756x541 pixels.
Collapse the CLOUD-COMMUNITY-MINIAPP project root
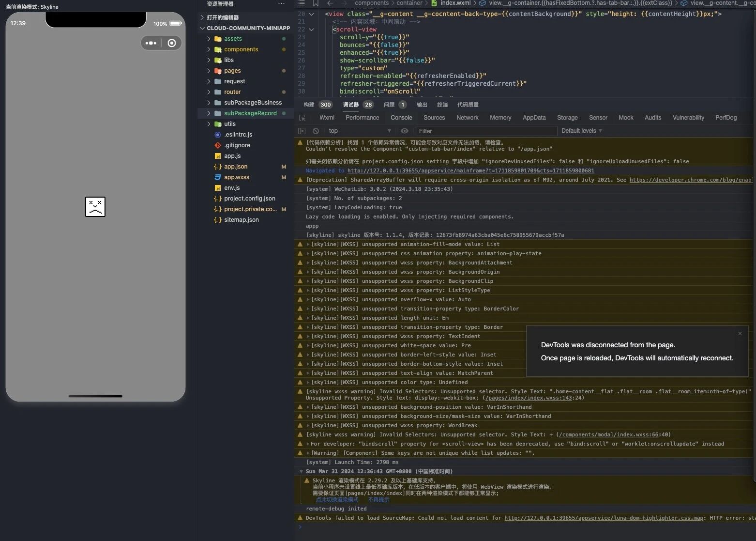202,28
